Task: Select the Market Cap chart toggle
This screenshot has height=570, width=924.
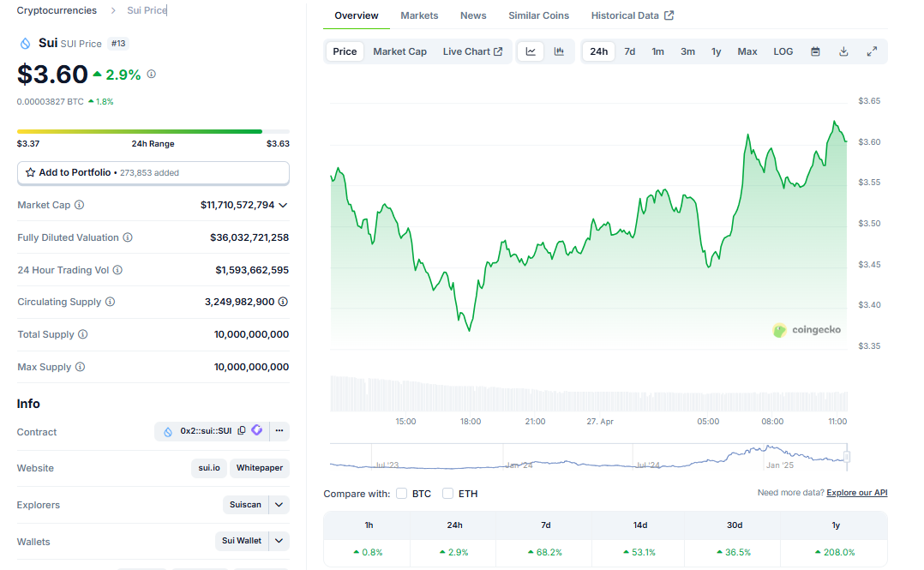Action: click(x=399, y=52)
